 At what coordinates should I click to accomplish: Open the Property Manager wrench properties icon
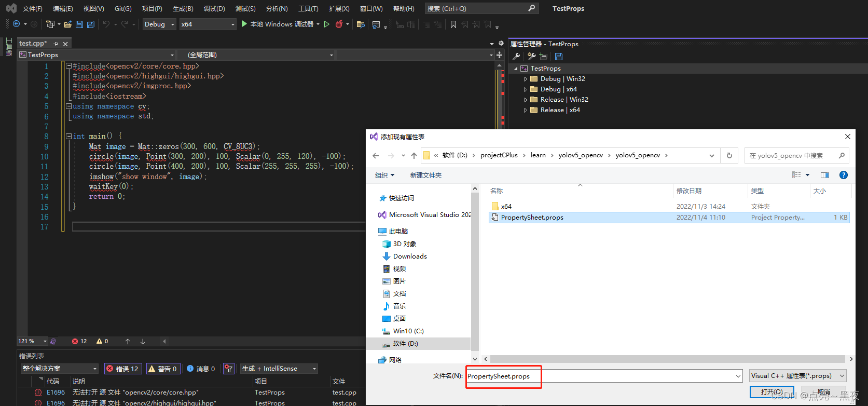tap(516, 57)
